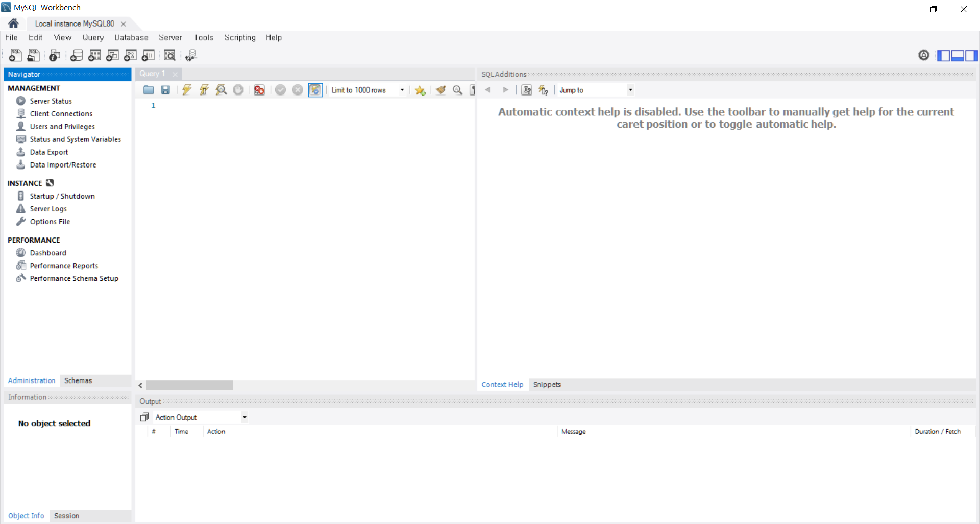
Task: Click the editor horizontal scrollbar thumb
Action: click(189, 385)
